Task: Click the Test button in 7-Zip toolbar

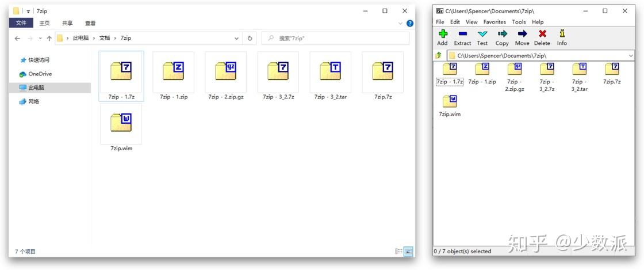Action: (482, 37)
